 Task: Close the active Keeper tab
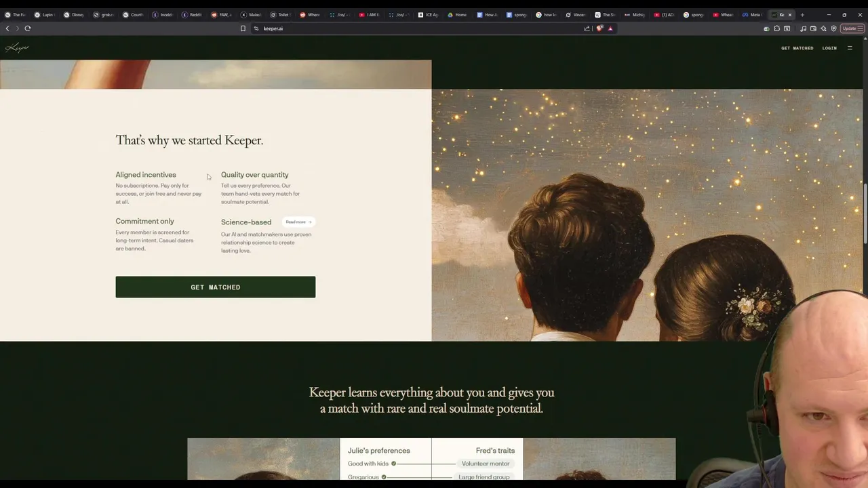[789, 14]
